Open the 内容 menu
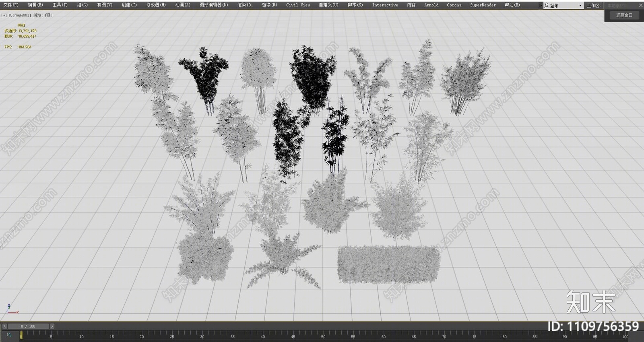 pyautogui.click(x=411, y=5)
